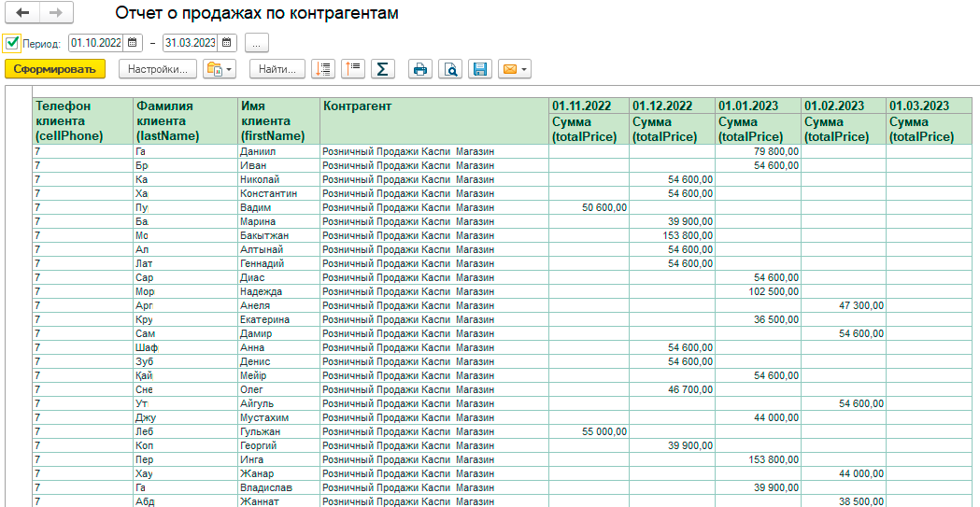Viewport: 980px width, 507px height.
Task: Select the 153 800,00 cell for Бакытжан
Action: [672, 234]
